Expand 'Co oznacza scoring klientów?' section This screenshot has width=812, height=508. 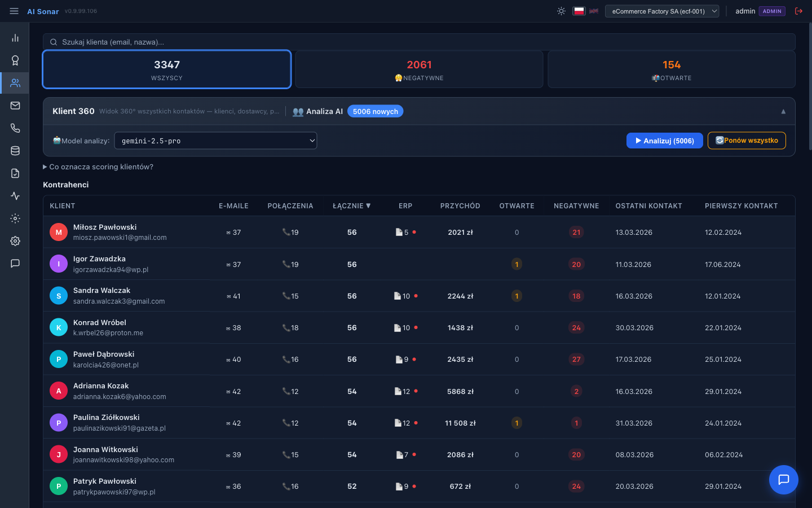(98, 167)
